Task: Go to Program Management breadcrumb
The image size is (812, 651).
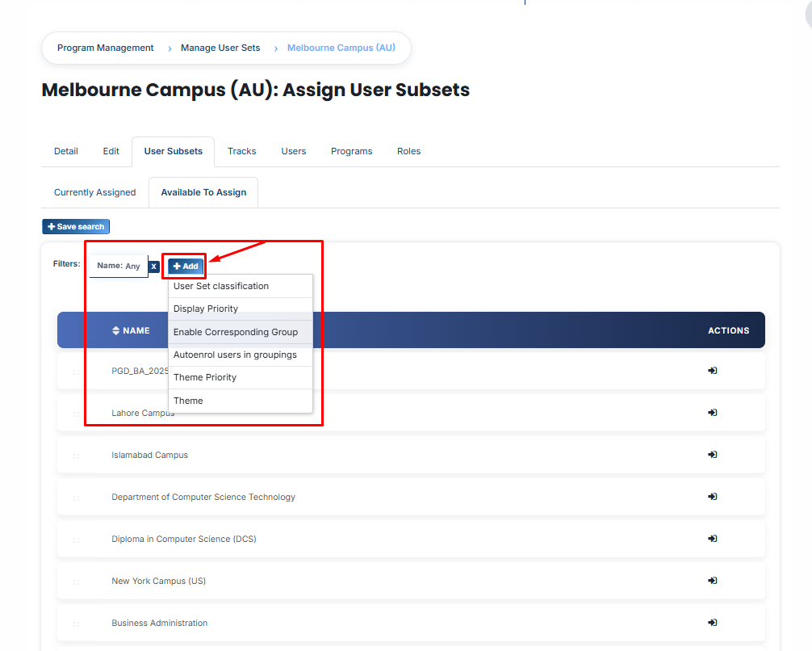Action: point(105,48)
